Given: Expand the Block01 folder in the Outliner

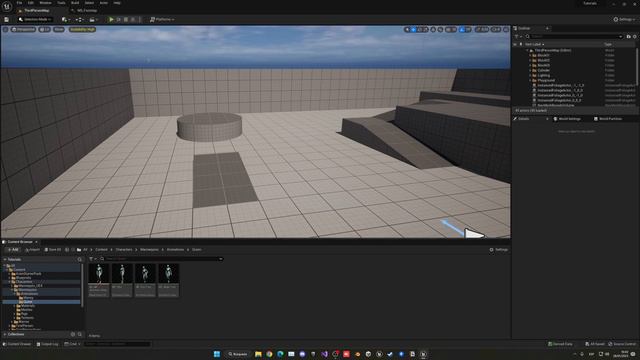Looking at the screenshot, I should pos(530,55).
